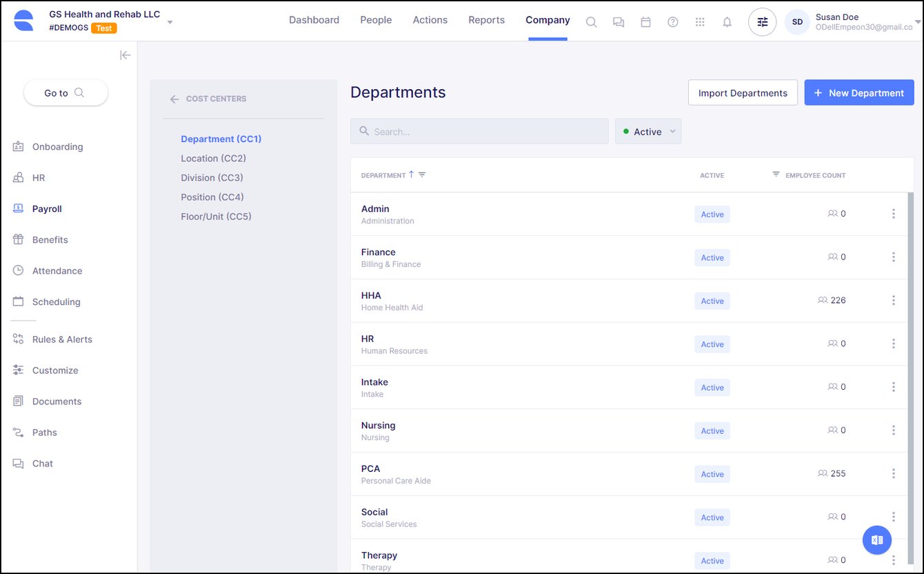924x574 pixels.
Task: Filter the Employee Count column
Action: [776, 175]
